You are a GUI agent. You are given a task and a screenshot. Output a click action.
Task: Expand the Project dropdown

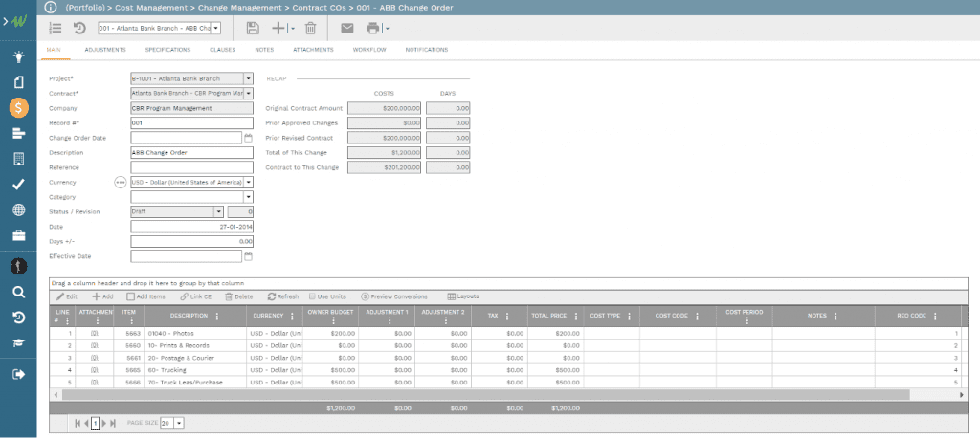coord(248,78)
